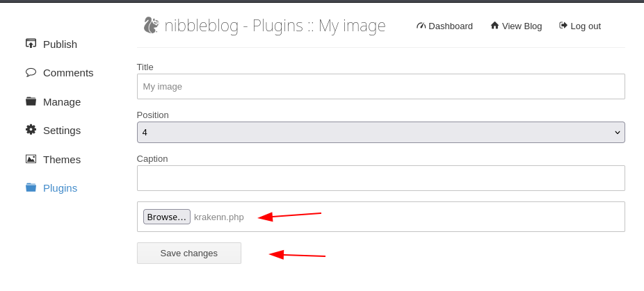
Task: Click the Settings gear icon
Action: point(31,130)
